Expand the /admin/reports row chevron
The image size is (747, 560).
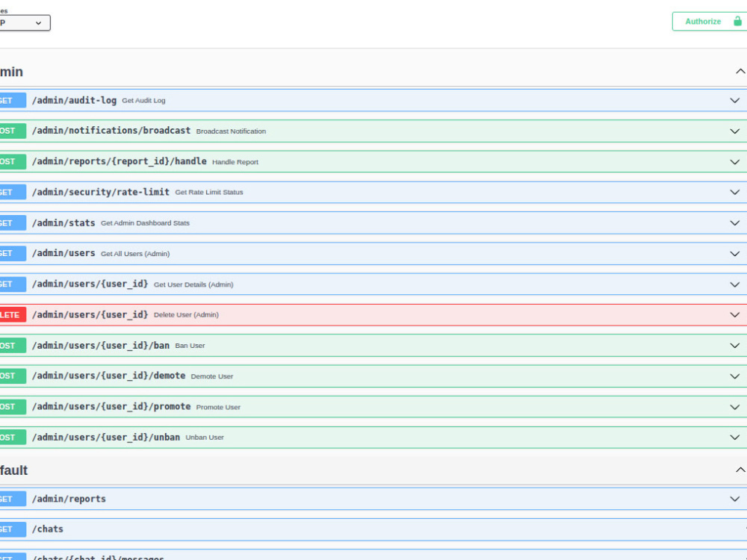coord(734,499)
